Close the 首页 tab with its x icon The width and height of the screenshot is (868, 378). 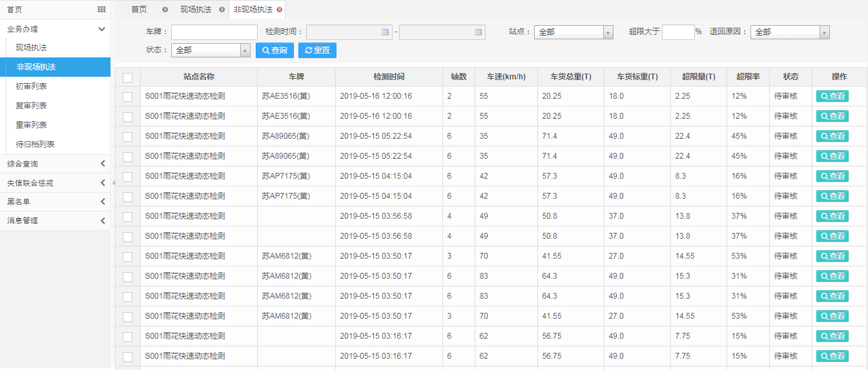165,10
